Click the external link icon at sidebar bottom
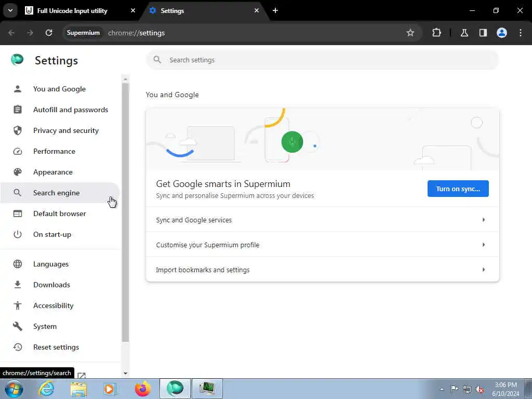Viewport: 532px width, 399px height. [x=82, y=375]
